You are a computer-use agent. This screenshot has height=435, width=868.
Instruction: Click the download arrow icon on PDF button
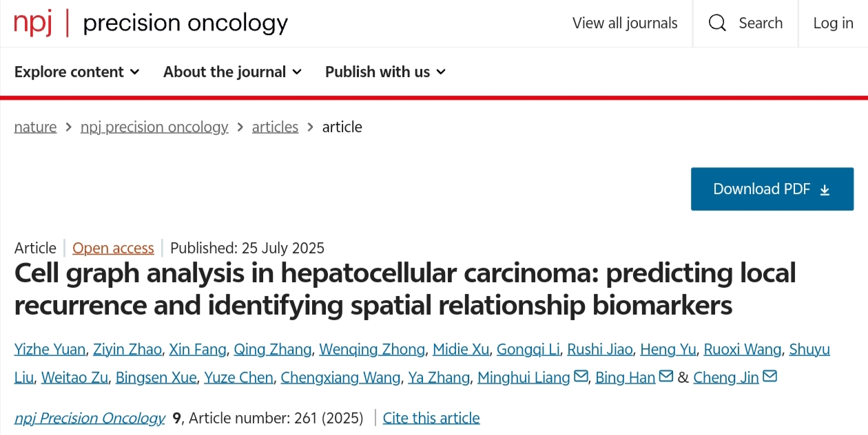click(x=825, y=190)
